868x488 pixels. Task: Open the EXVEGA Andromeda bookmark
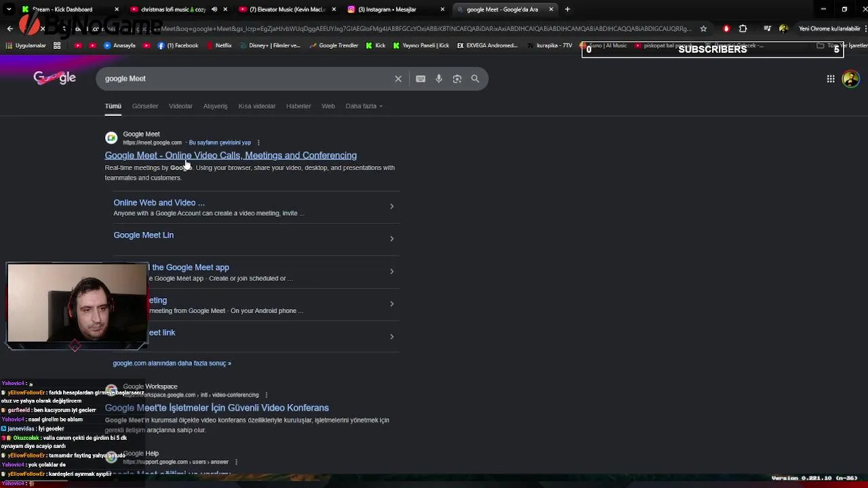487,45
